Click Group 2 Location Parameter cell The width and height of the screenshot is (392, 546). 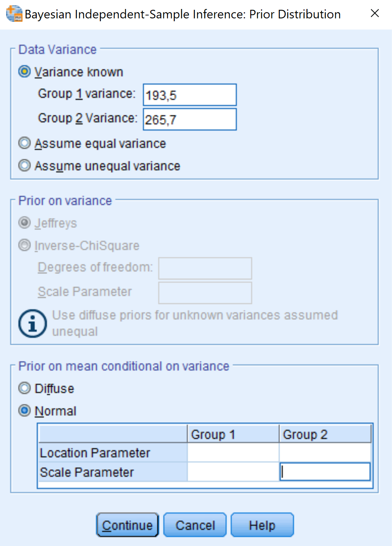pos(325,453)
